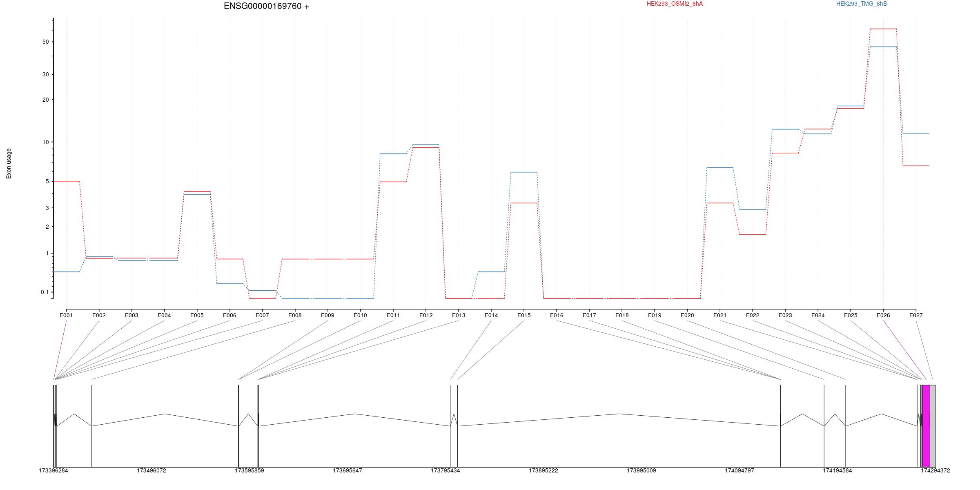Click exon label E022
980x490 pixels.
(753, 315)
